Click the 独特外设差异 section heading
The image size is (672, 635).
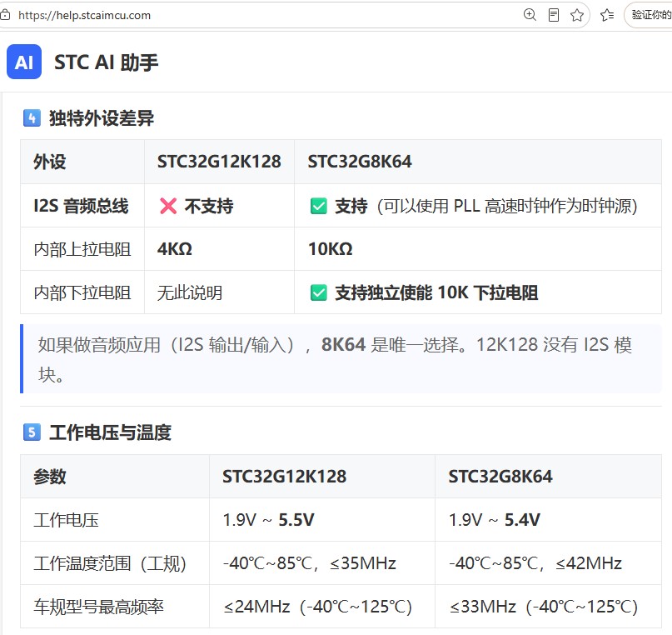pos(102,118)
